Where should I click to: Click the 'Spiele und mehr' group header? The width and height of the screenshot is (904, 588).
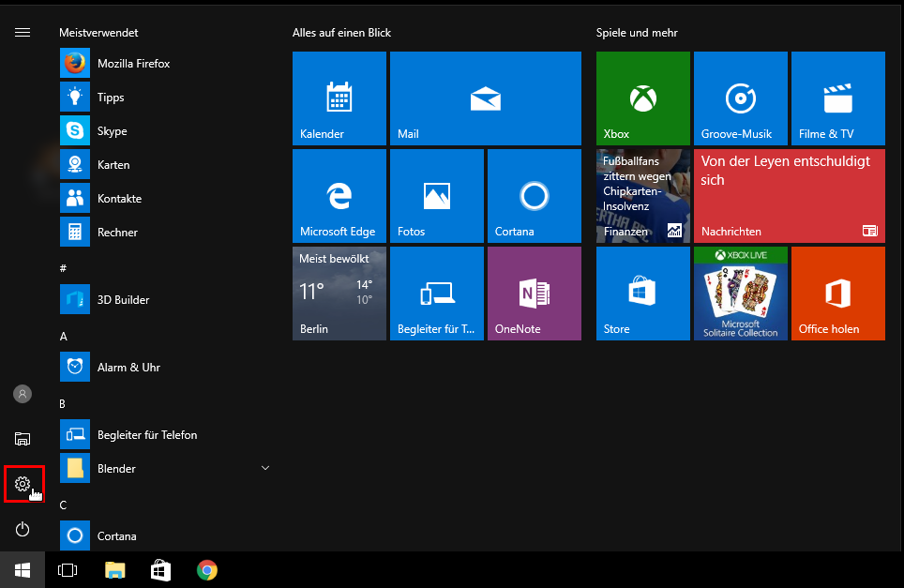tap(637, 33)
